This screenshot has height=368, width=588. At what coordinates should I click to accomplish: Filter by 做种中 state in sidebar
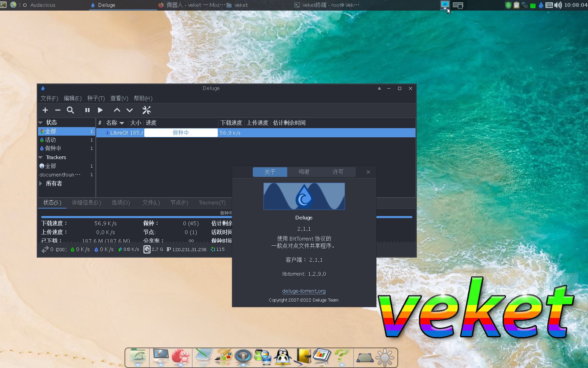click(66, 148)
